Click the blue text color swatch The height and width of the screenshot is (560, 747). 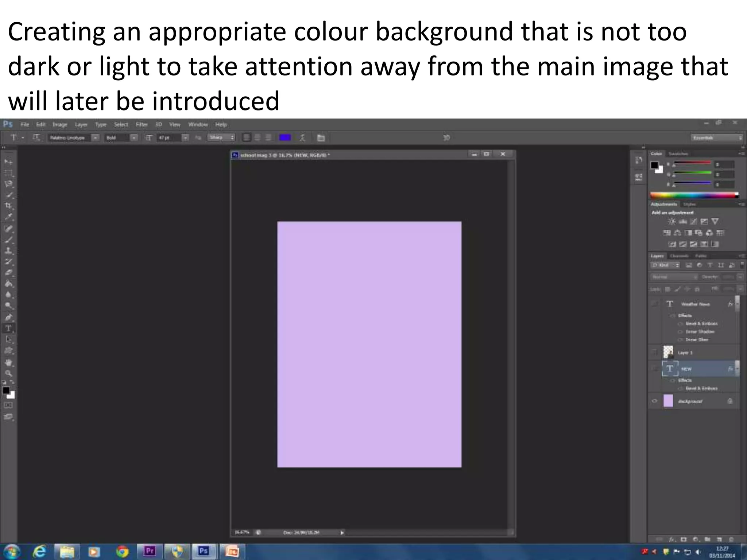tap(285, 138)
